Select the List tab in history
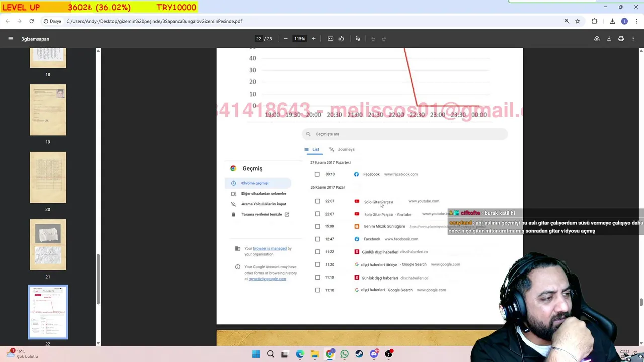The image size is (644, 362). [x=312, y=149]
